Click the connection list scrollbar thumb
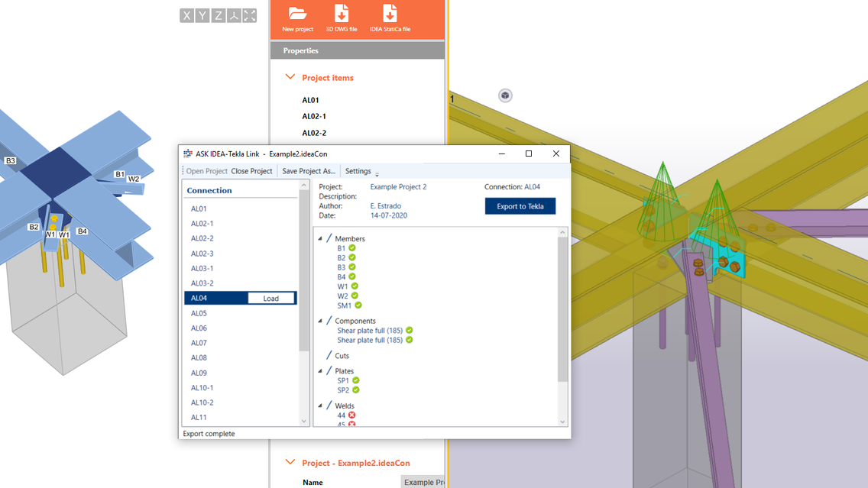Image resolution: width=868 pixels, height=488 pixels. point(304,270)
